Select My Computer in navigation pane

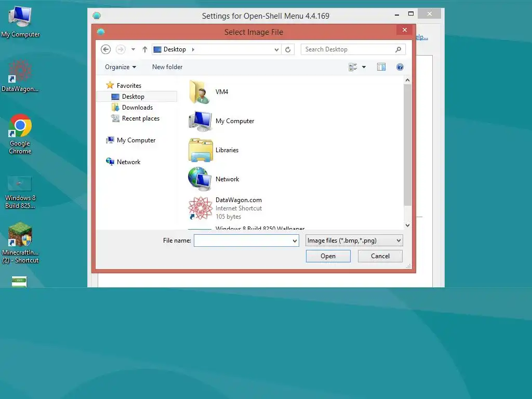(x=131, y=140)
